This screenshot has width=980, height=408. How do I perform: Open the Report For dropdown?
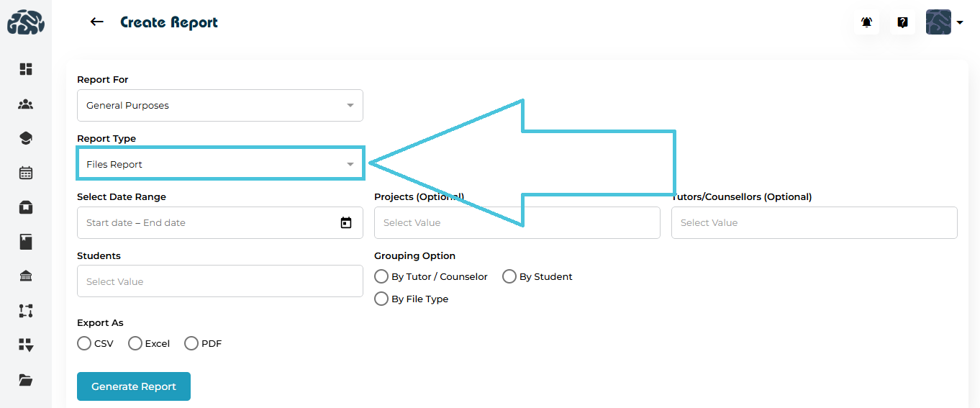[x=219, y=105]
